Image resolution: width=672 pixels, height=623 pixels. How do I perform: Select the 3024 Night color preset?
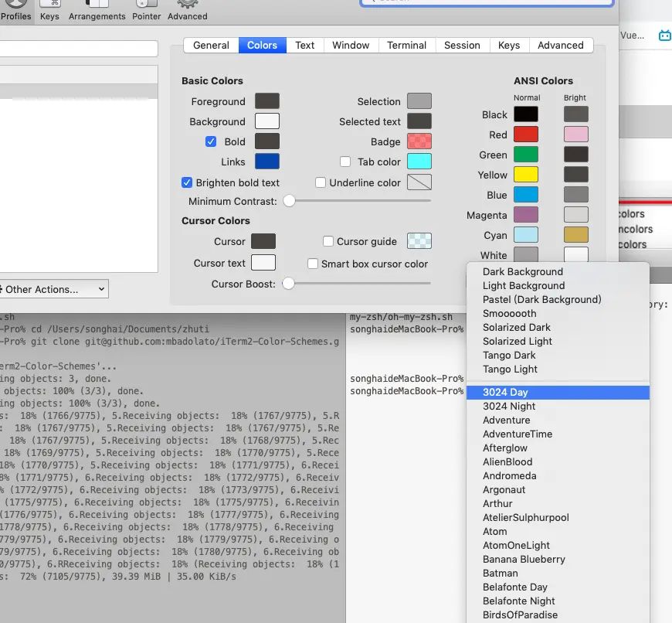coord(558,406)
